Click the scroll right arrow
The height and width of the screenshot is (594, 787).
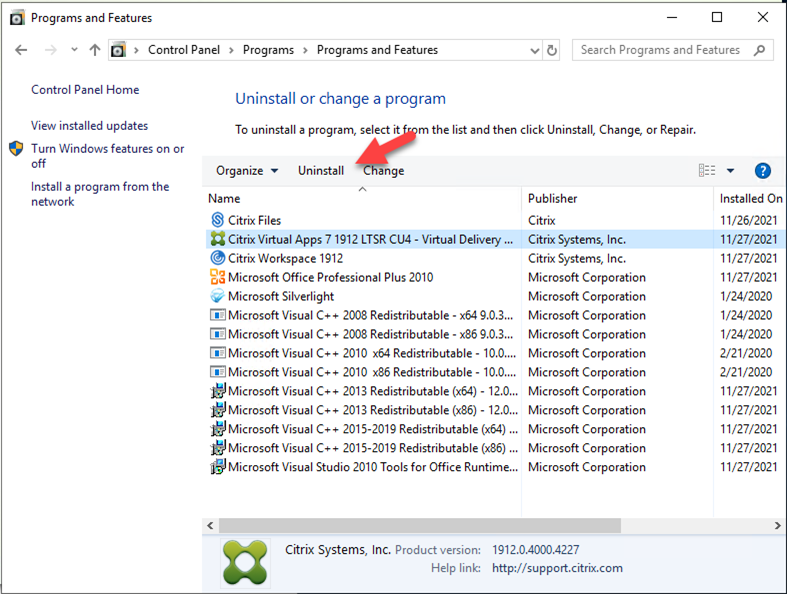pyautogui.click(x=777, y=525)
